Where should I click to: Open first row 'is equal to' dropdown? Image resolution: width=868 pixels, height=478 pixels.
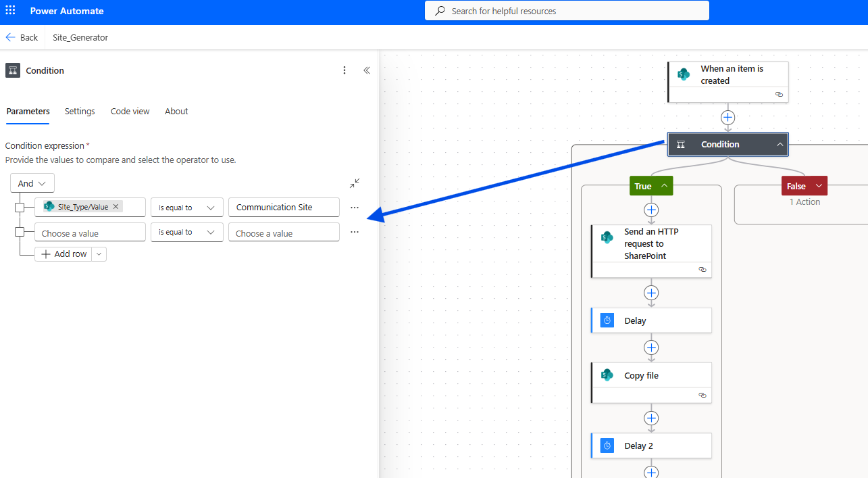point(186,208)
